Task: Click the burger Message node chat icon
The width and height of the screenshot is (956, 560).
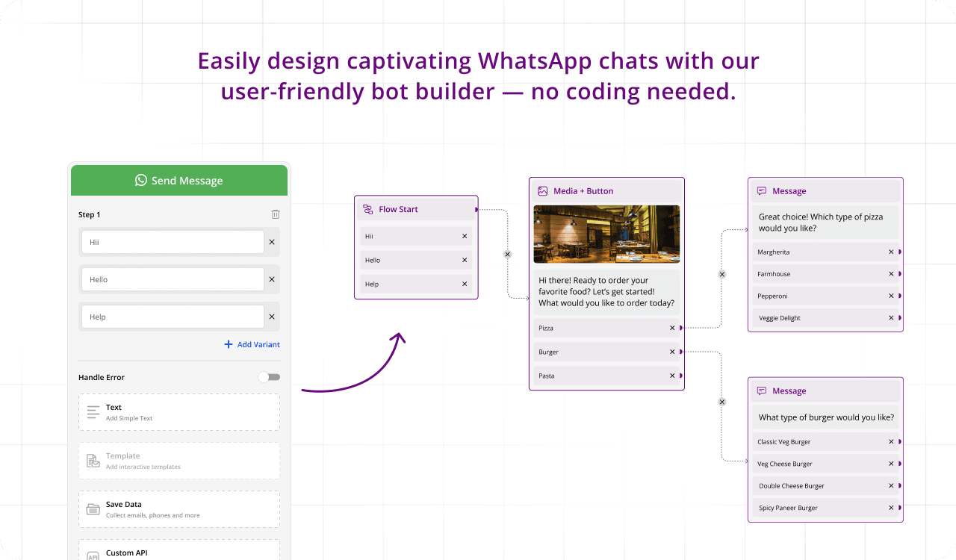Action: tap(762, 391)
